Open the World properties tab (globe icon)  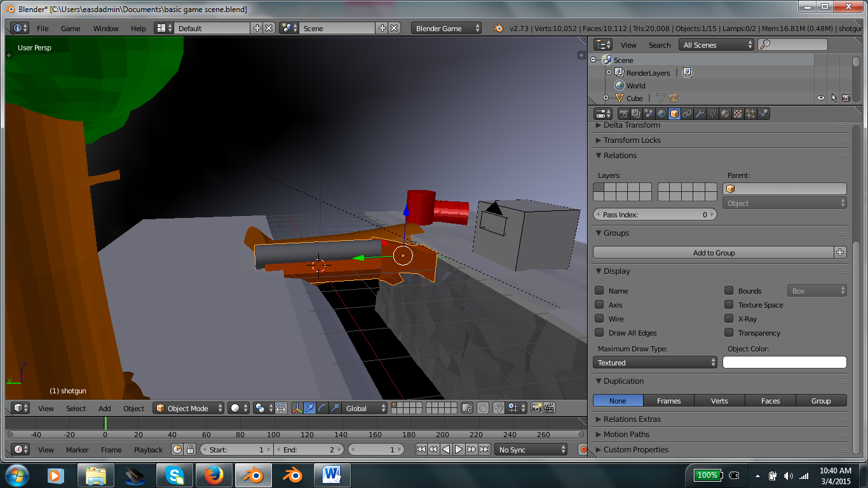661,114
